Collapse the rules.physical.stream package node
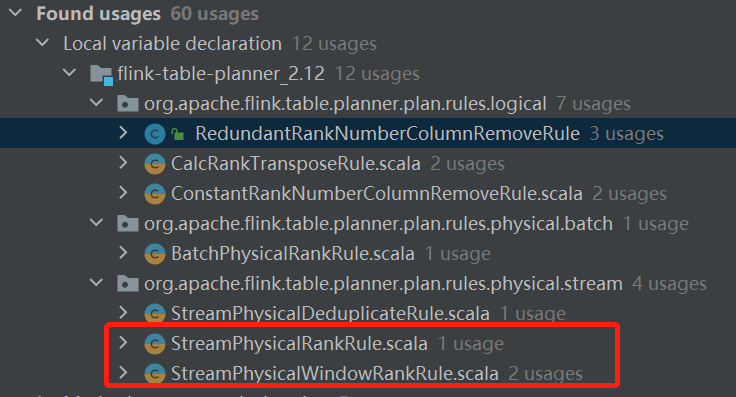Screen dimensions: 736x397 97,283
